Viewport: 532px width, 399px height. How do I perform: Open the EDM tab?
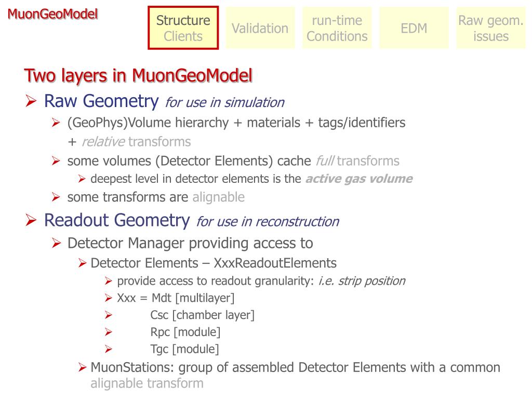(x=414, y=28)
